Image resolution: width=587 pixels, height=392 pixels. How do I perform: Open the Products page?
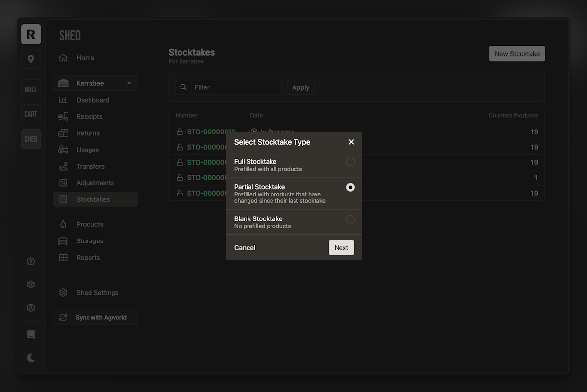tap(90, 224)
